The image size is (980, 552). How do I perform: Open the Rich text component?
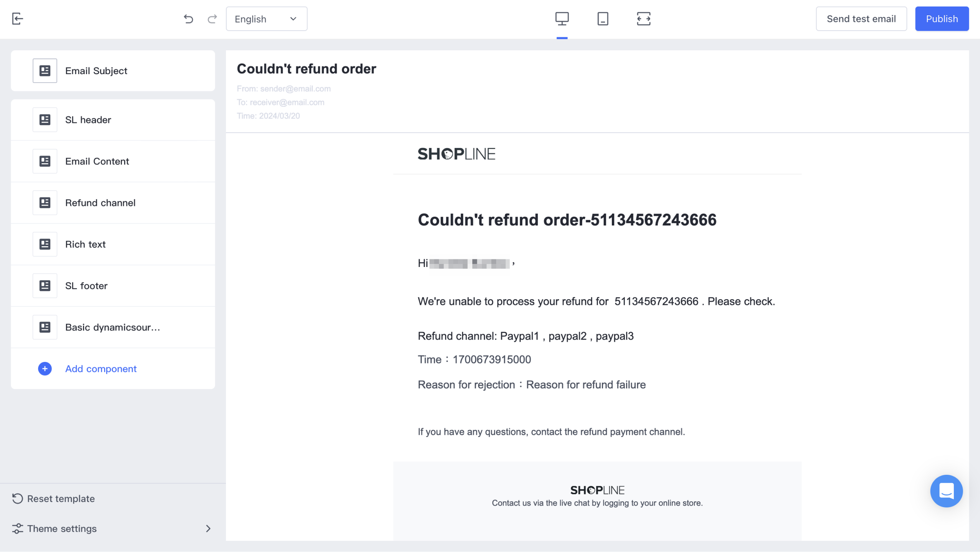pyautogui.click(x=113, y=244)
